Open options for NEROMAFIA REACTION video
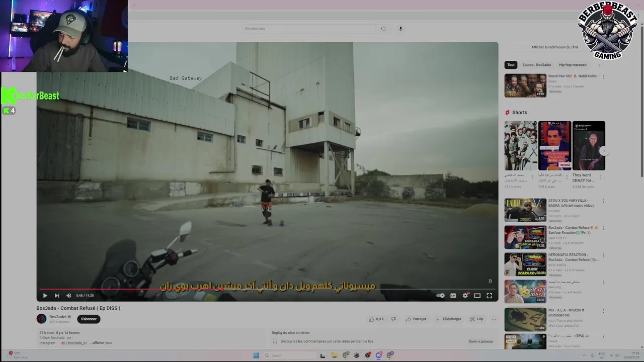 pos(603,255)
